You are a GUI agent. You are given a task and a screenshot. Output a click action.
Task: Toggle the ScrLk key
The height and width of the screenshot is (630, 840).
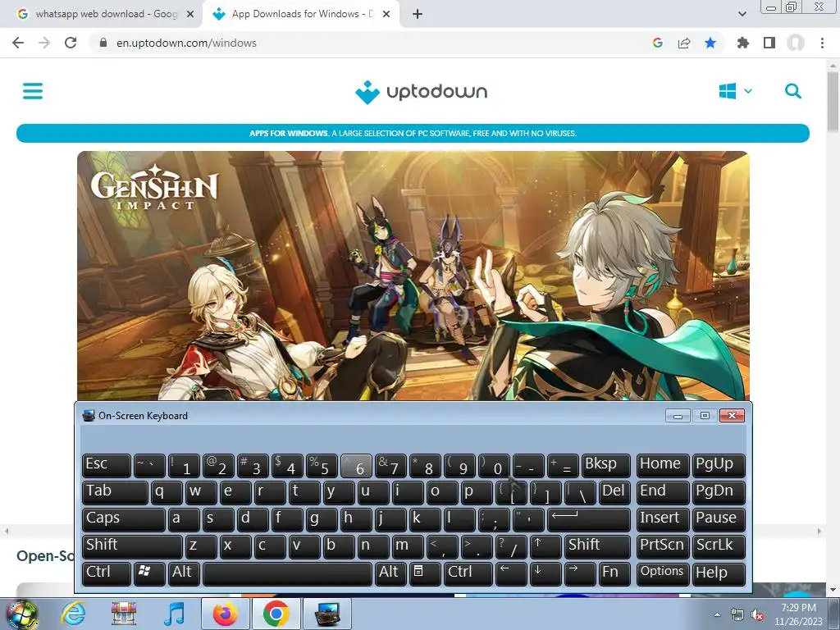[x=719, y=546]
